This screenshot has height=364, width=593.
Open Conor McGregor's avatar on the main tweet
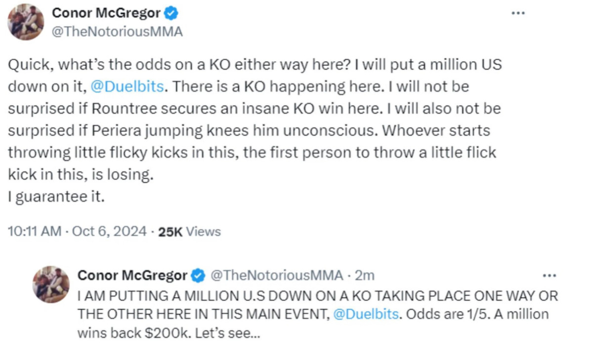click(x=25, y=22)
